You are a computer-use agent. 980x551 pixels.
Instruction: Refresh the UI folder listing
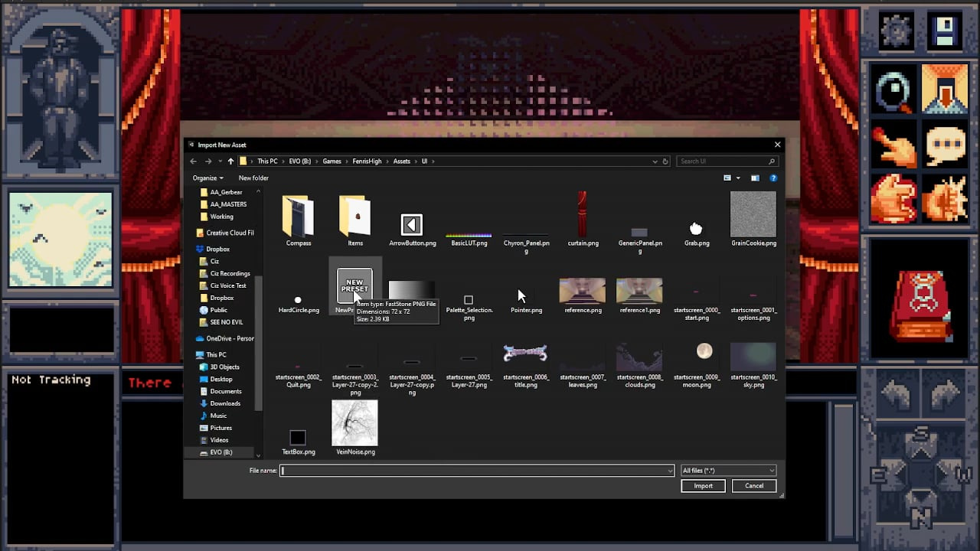click(x=665, y=161)
